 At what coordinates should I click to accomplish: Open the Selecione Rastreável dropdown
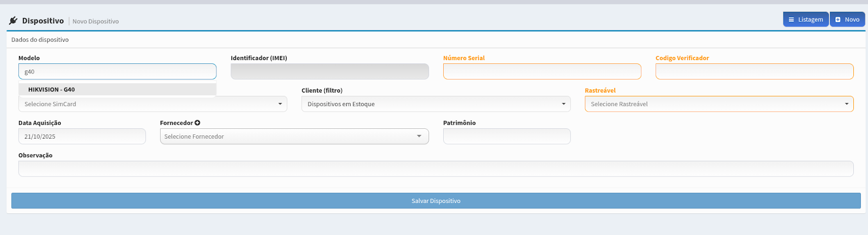tap(719, 104)
